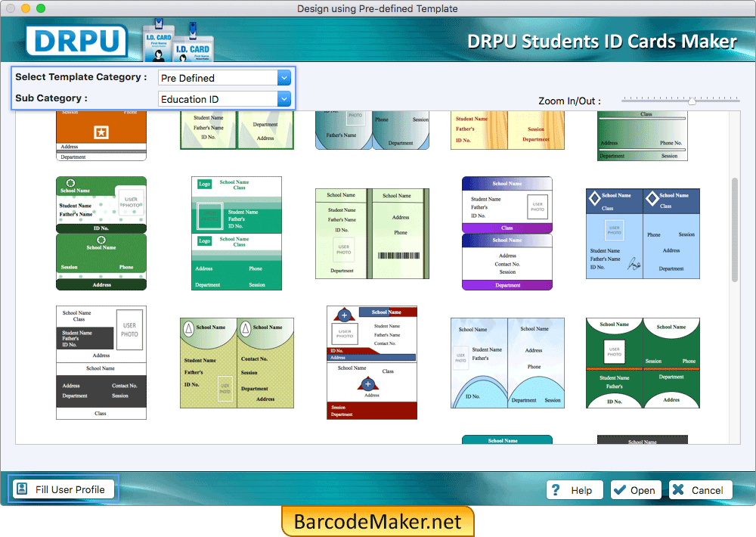The image size is (756, 537).
Task: Select the light green geometric template at top
Action: tap(237, 130)
